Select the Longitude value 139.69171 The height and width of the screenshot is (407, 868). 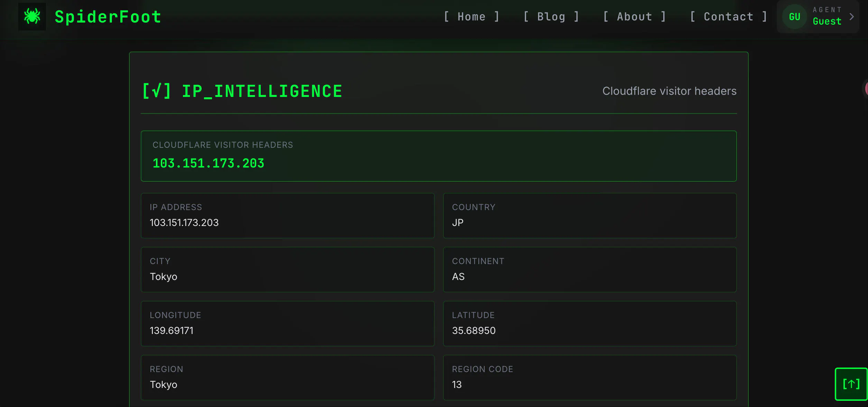coord(172,331)
